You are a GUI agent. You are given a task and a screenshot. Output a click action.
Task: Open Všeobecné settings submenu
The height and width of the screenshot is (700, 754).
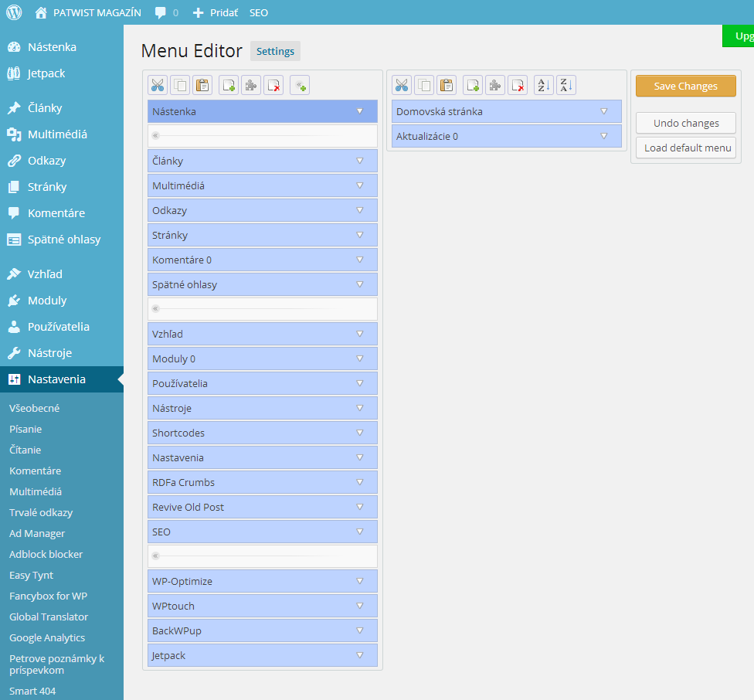(x=34, y=408)
